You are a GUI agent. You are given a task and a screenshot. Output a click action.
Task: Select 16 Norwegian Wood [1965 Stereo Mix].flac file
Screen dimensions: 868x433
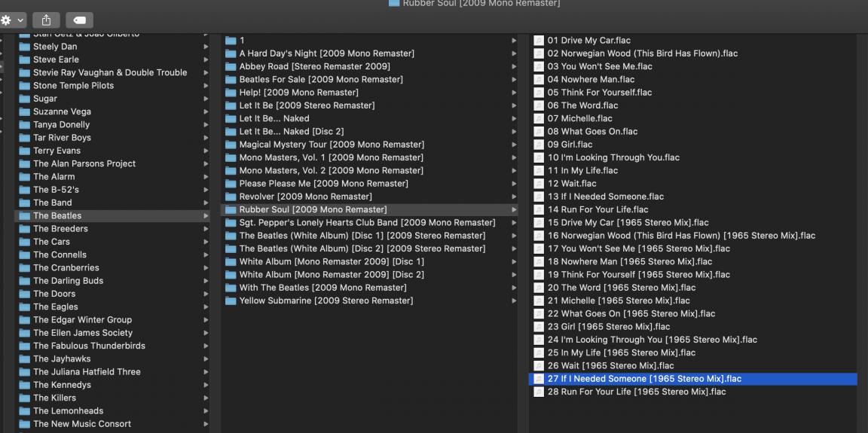pos(681,236)
